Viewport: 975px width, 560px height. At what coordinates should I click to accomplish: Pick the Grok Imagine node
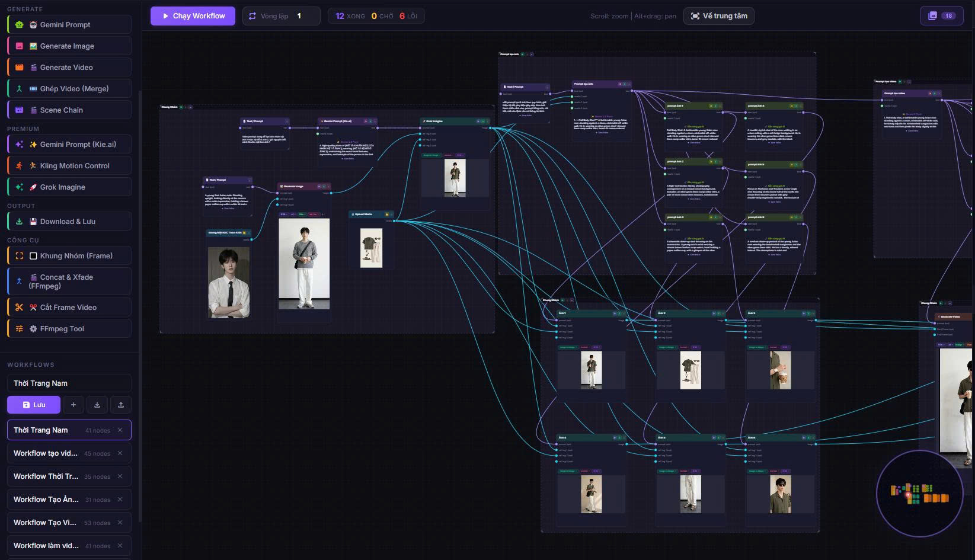(x=69, y=187)
